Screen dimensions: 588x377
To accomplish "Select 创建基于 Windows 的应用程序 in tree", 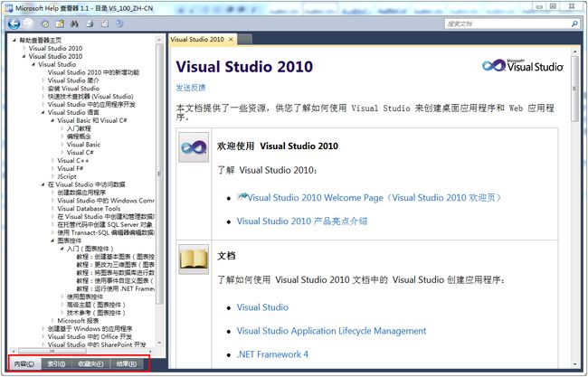I will click(90, 329).
